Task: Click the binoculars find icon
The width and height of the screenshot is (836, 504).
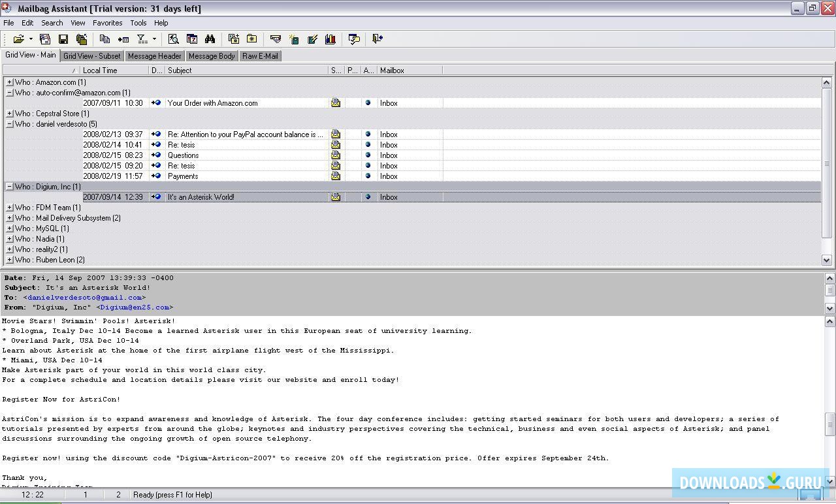Action: [x=210, y=39]
